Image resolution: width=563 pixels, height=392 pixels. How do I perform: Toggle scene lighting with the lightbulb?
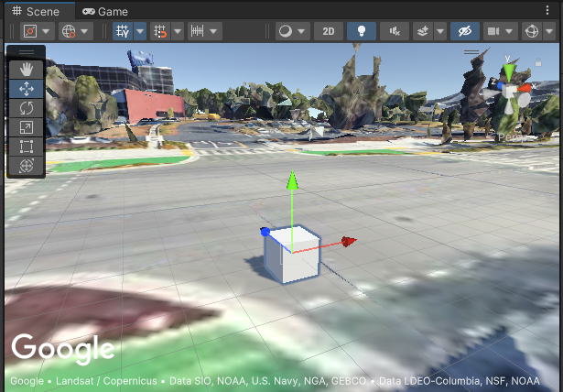click(362, 31)
